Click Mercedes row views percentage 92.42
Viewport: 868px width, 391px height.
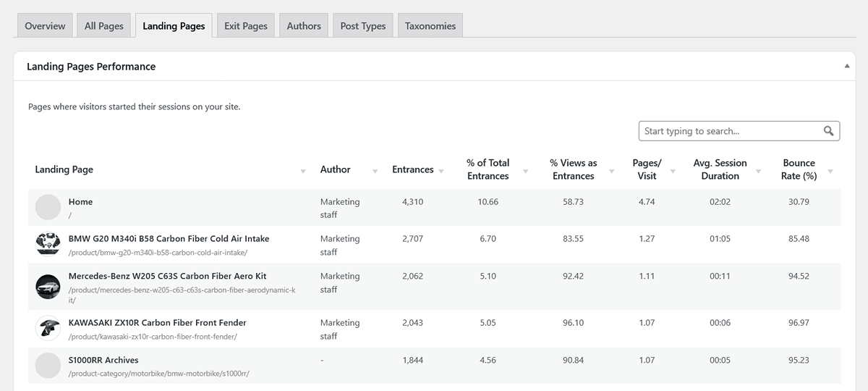[573, 277]
